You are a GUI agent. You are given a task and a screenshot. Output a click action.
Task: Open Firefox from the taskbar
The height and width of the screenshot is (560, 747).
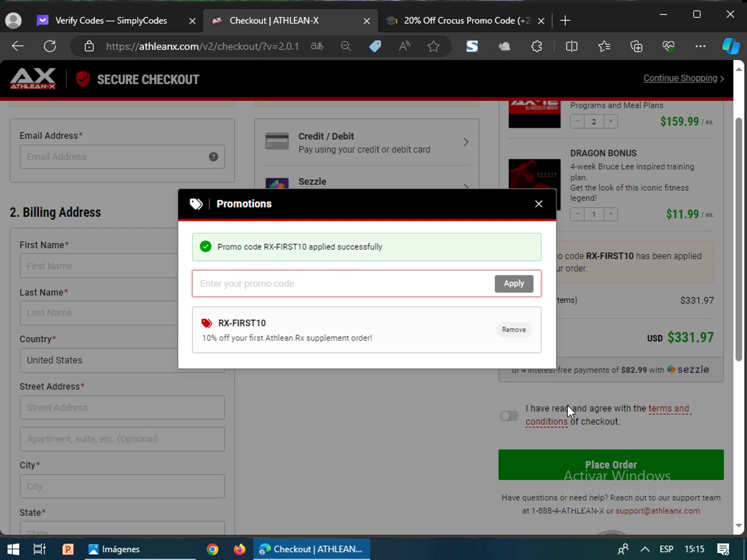(240, 549)
